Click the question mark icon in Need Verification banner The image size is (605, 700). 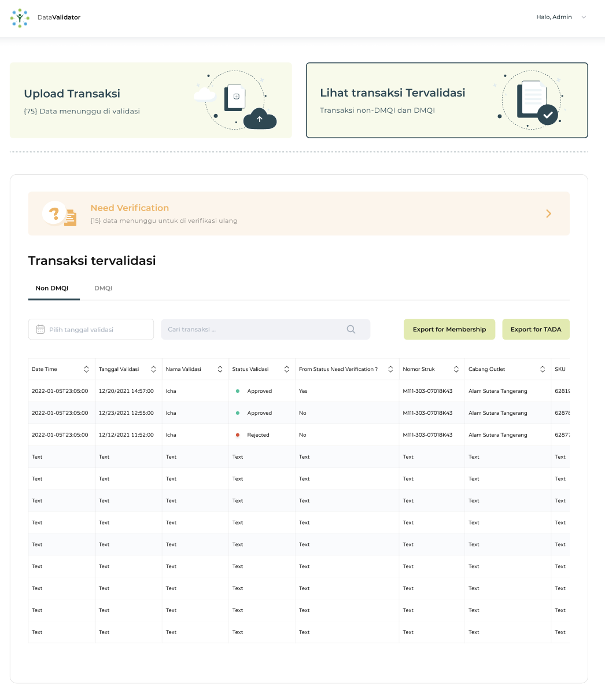[x=55, y=212]
